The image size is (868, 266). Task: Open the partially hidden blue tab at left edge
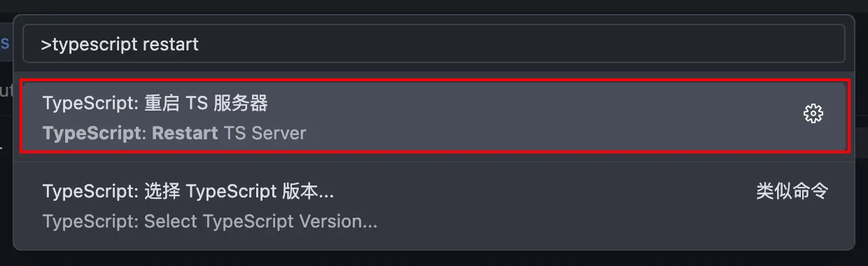4,43
